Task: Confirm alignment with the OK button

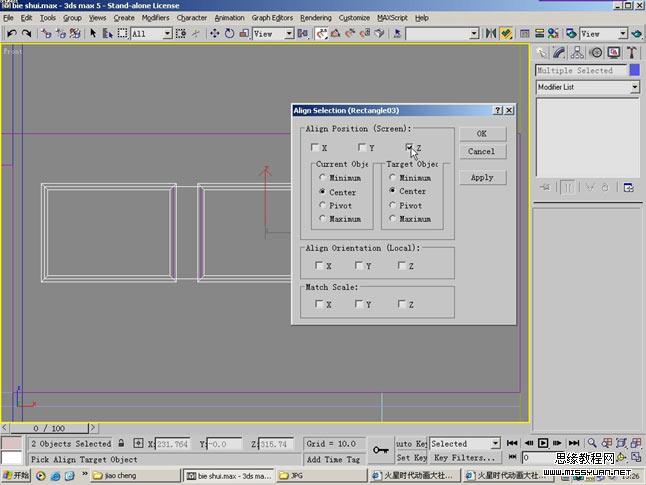Action: (482, 134)
